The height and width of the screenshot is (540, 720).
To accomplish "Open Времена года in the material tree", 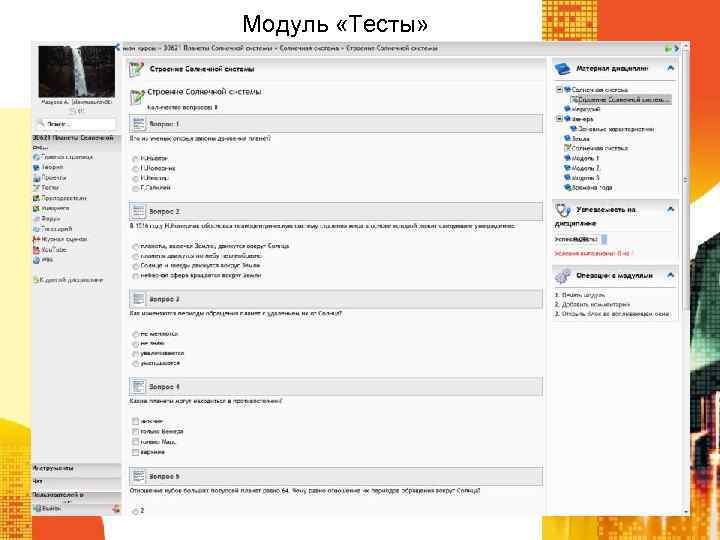I will click(592, 187).
